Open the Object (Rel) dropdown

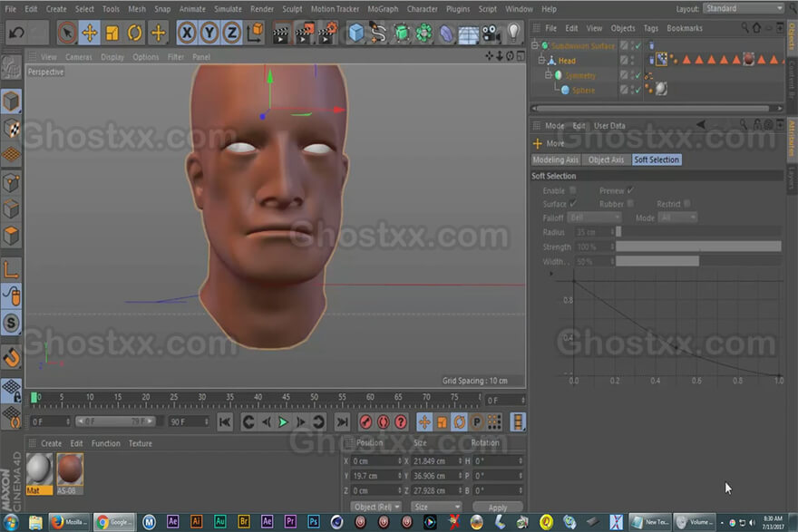[x=375, y=508]
